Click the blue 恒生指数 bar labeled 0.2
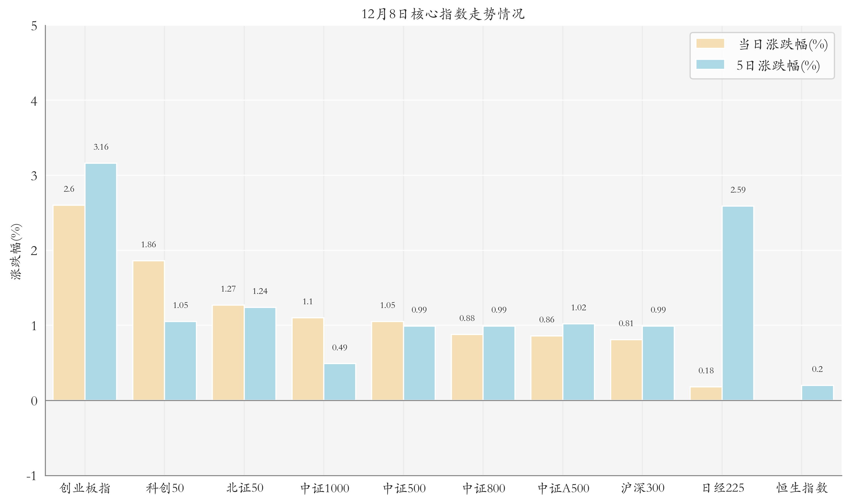 (817, 393)
